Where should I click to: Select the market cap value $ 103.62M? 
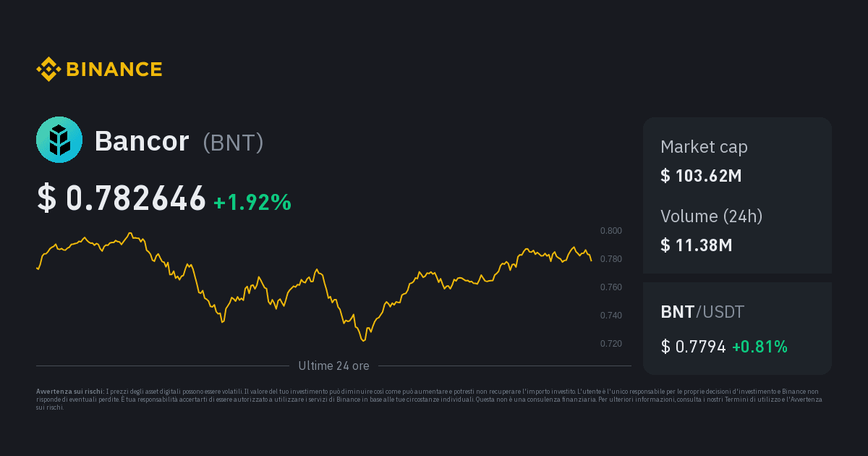pyautogui.click(x=701, y=176)
